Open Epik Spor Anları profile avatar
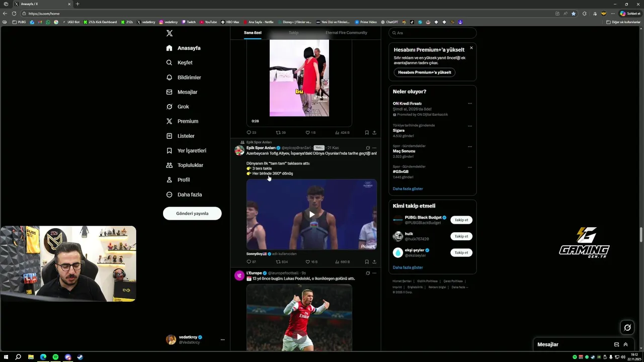 239,150
